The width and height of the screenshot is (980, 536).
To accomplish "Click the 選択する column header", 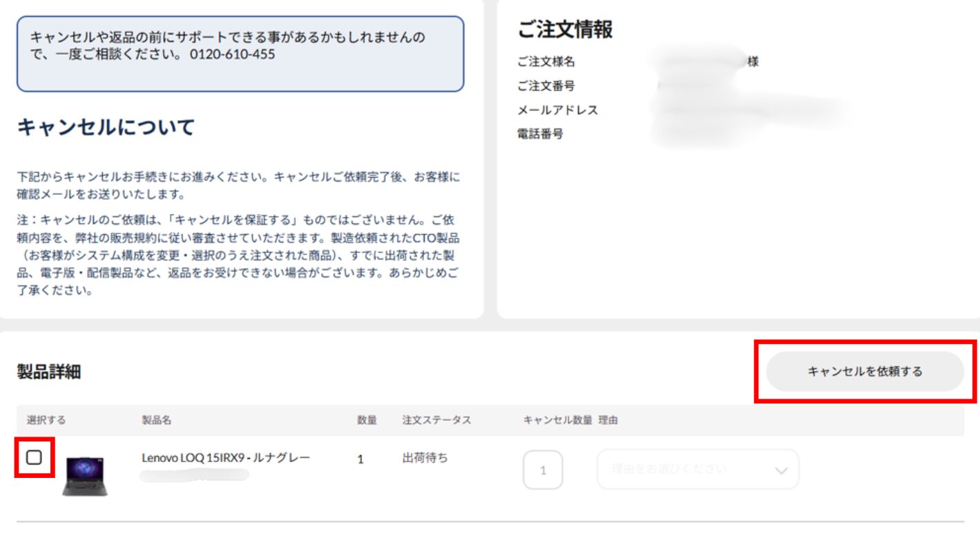I will pyautogui.click(x=46, y=420).
